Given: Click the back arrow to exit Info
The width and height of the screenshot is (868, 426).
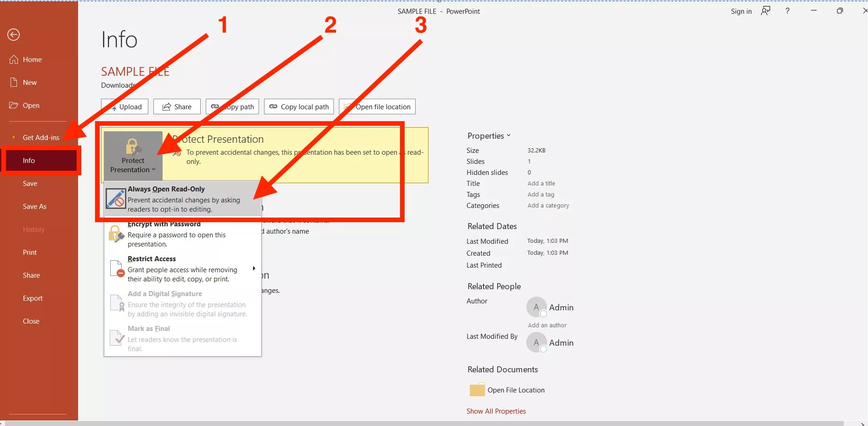Looking at the screenshot, I should pyautogui.click(x=13, y=34).
